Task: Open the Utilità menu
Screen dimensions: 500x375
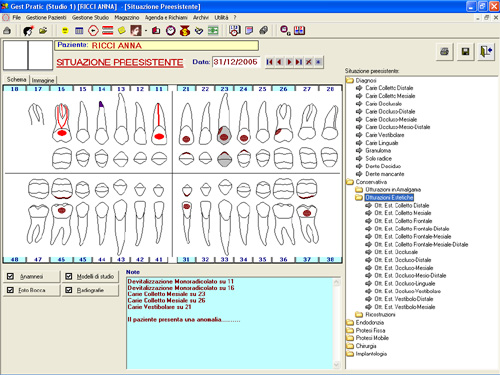Action: (221, 17)
